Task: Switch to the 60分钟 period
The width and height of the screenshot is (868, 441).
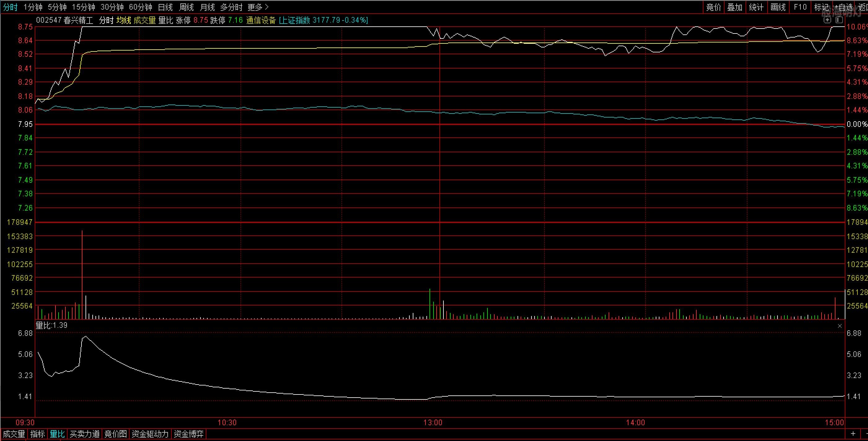Action: pos(140,7)
